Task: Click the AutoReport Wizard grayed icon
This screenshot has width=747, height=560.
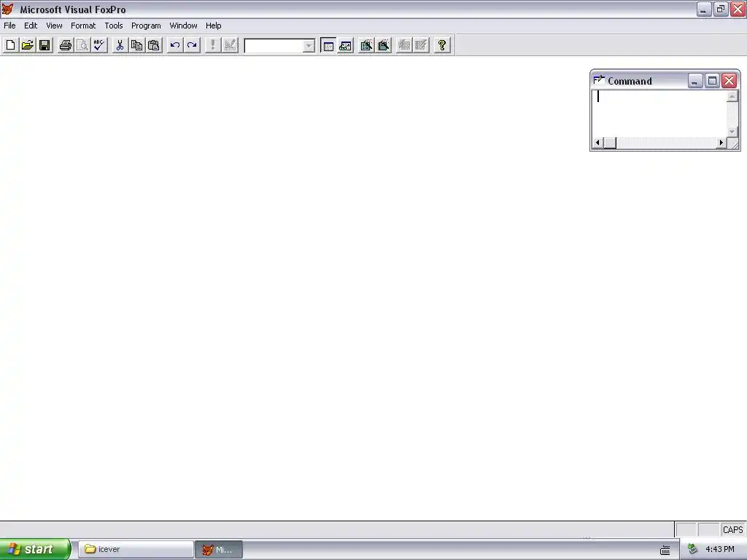Action: point(421,45)
